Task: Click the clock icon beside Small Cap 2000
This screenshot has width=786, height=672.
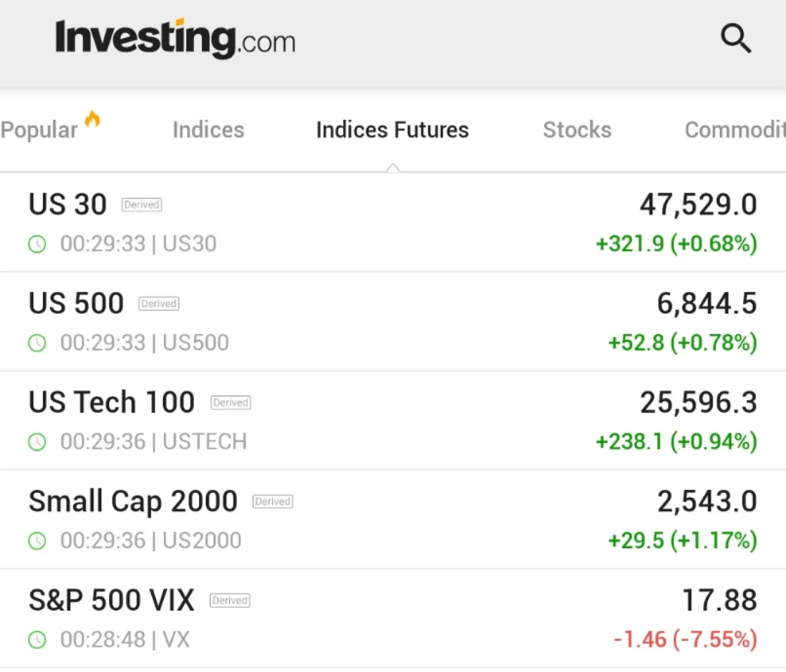Action: [x=37, y=541]
